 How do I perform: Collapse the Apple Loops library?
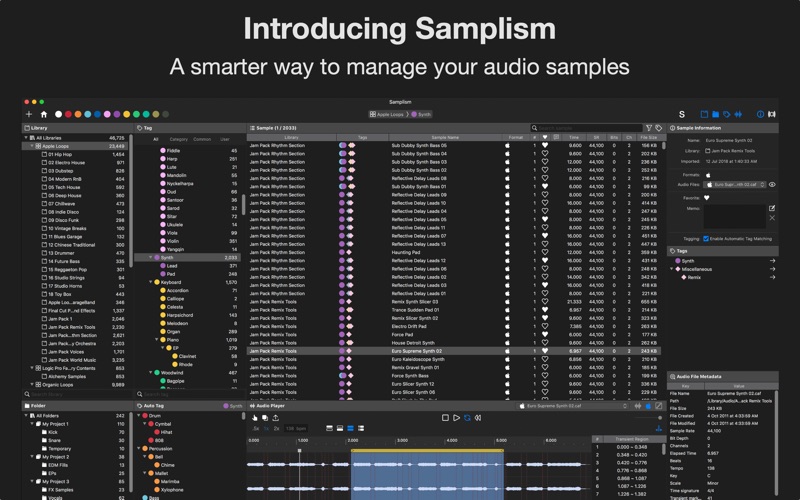[x=32, y=146]
